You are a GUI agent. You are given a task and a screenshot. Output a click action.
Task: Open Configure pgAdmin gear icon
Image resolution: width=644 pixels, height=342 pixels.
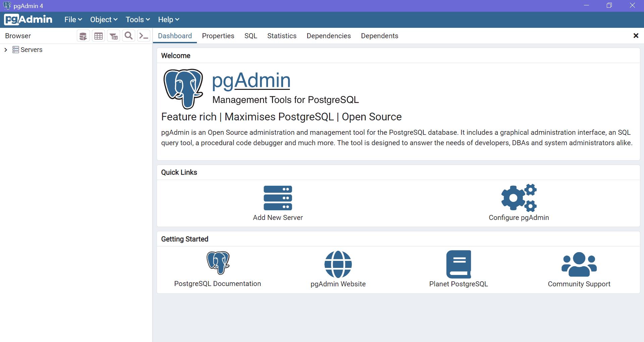[x=518, y=198]
